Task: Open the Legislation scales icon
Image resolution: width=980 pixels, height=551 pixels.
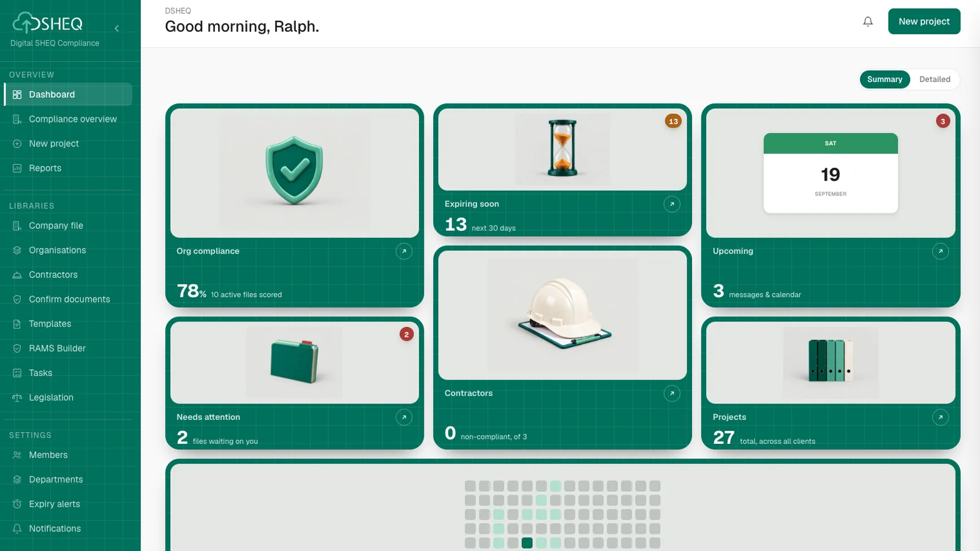Action: point(17,397)
